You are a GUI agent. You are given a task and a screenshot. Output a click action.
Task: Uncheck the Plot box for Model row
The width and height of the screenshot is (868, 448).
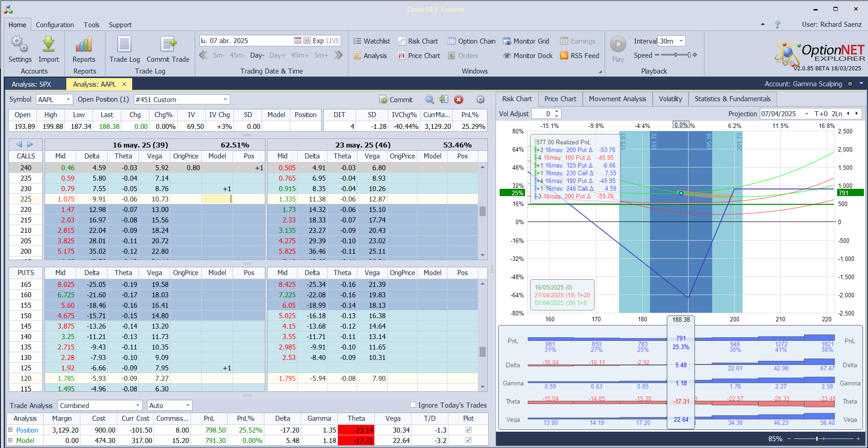click(468, 440)
